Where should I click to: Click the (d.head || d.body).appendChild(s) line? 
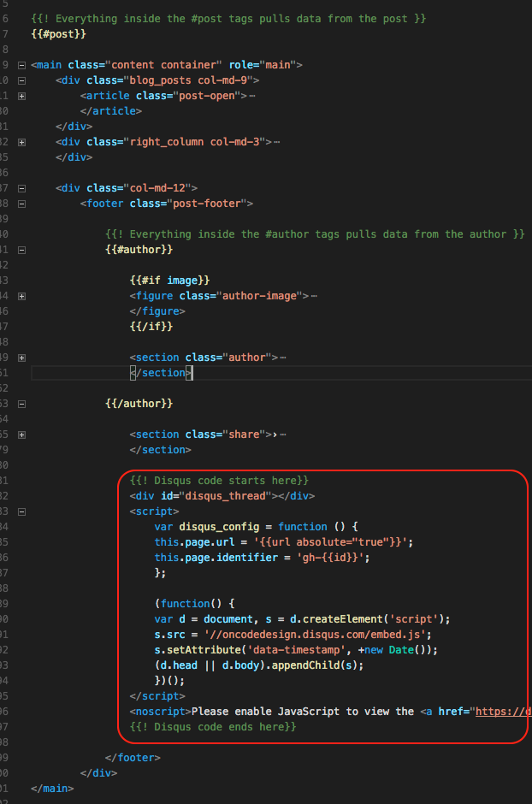click(x=259, y=665)
